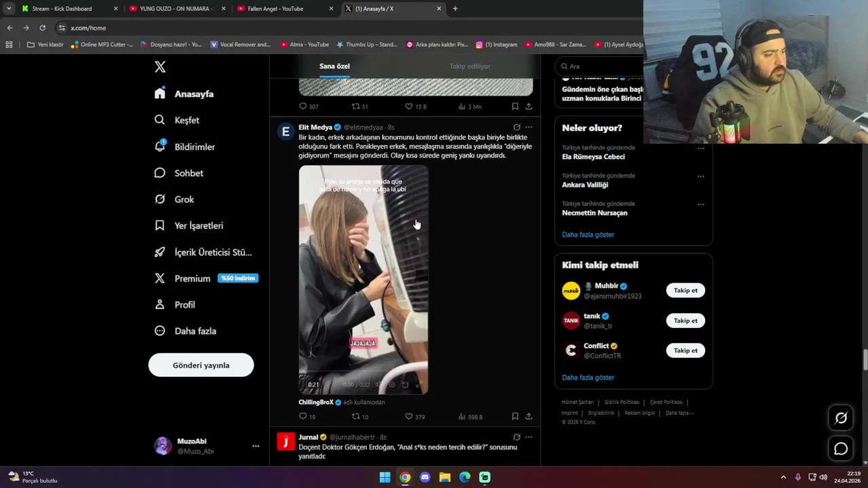Reload page with Chrome refresh button
This screenshot has width=868, height=488.
[42, 28]
